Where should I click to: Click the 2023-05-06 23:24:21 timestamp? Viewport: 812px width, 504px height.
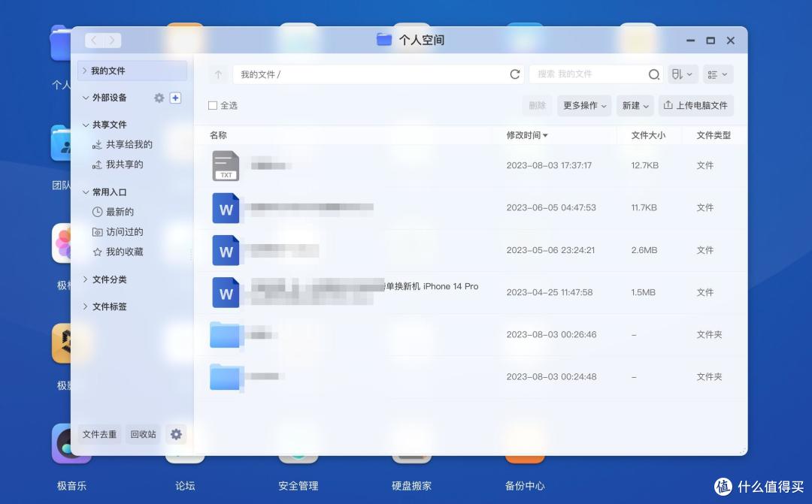pyautogui.click(x=550, y=250)
